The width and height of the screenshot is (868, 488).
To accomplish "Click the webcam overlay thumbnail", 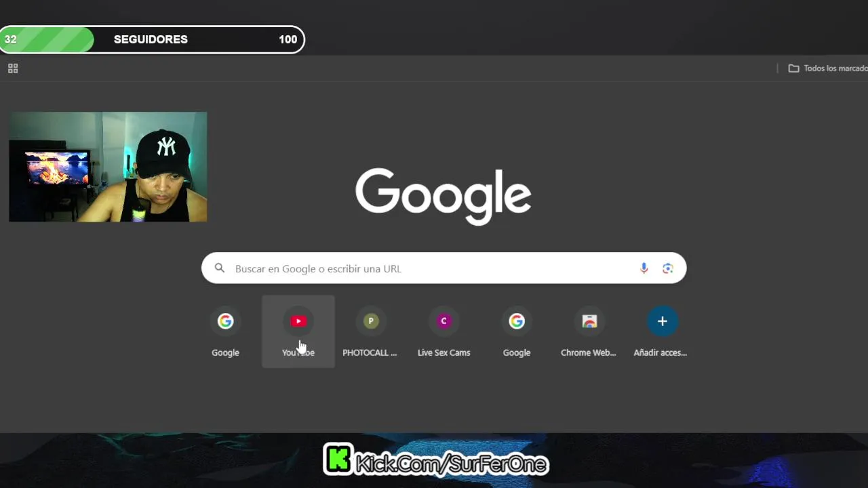I will [108, 167].
